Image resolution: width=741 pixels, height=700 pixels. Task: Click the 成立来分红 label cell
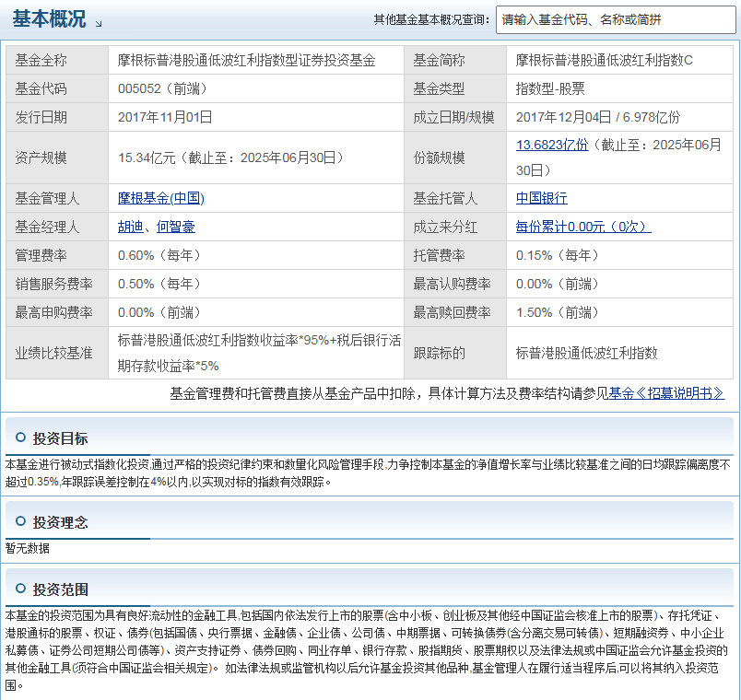(x=455, y=227)
